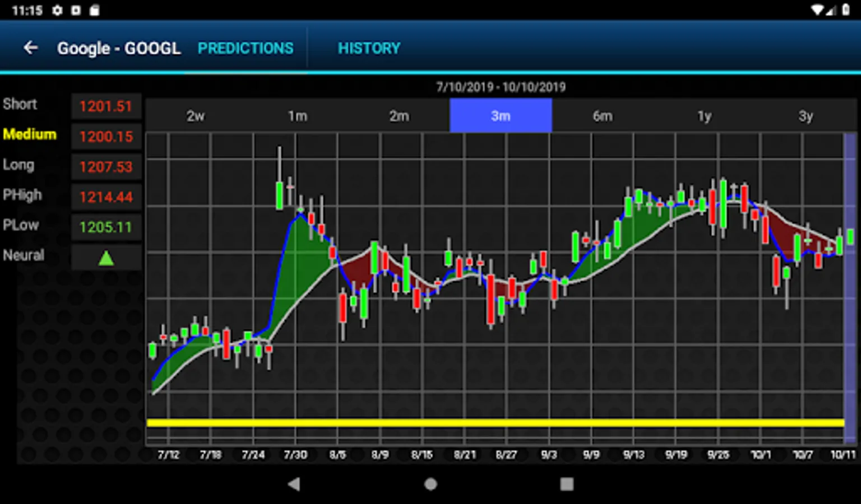Click the 7/30 date on x-axis
Viewport: 861px width, 504px height.
tap(295, 455)
